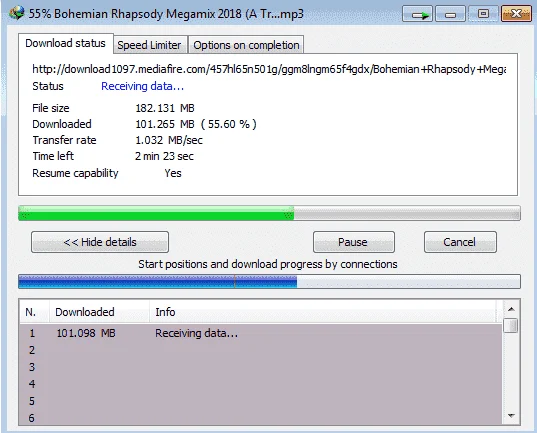Screen dimensions: 537x433
Task: Minimize the download window
Action: [450, 14]
